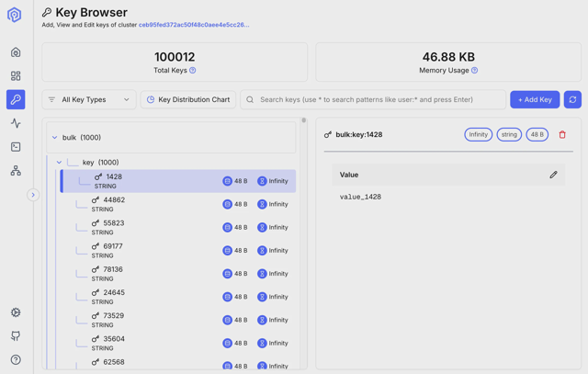
Task: Select key 44862 in tree
Action: coord(178,204)
